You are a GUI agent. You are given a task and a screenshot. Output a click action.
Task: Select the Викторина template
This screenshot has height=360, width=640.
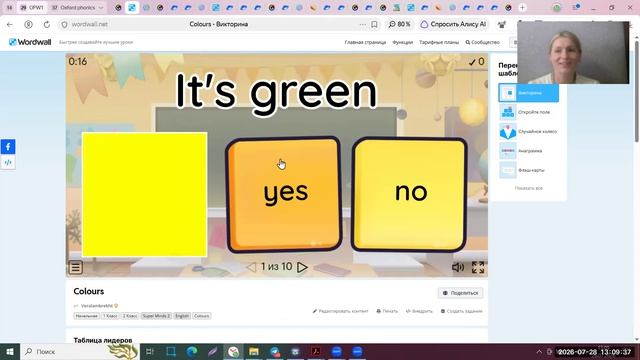coord(529,93)
